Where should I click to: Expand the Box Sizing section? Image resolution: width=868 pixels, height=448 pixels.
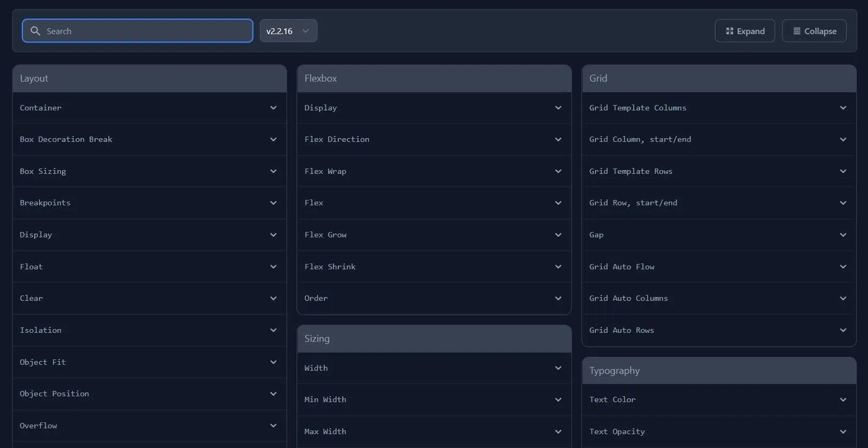tap(149, 171)
